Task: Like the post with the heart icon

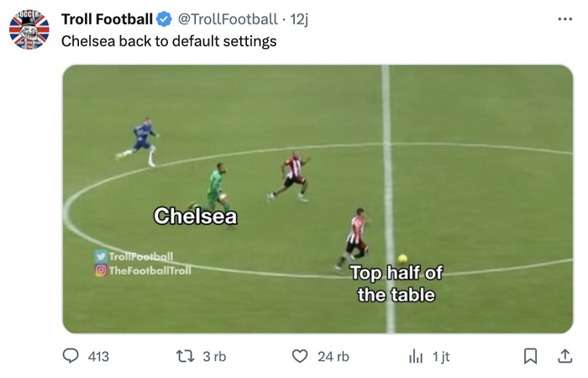Action: click(x=300, y=356)
